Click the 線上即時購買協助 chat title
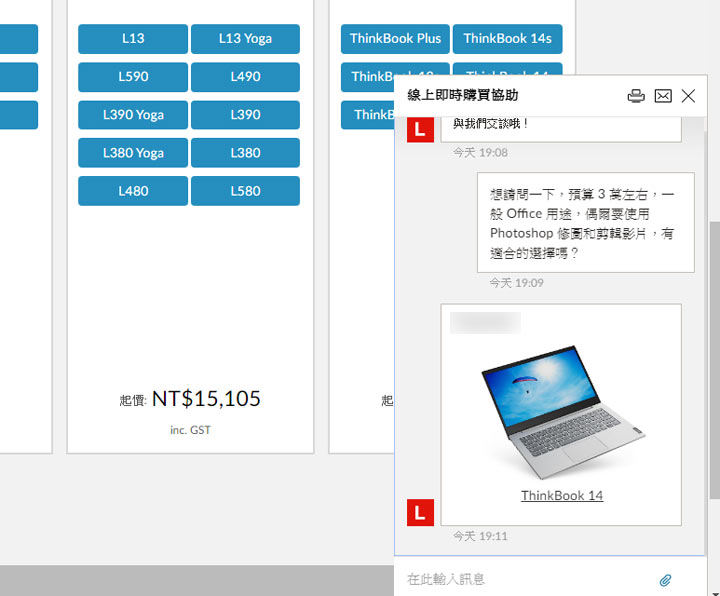 (x=462, y=95)
